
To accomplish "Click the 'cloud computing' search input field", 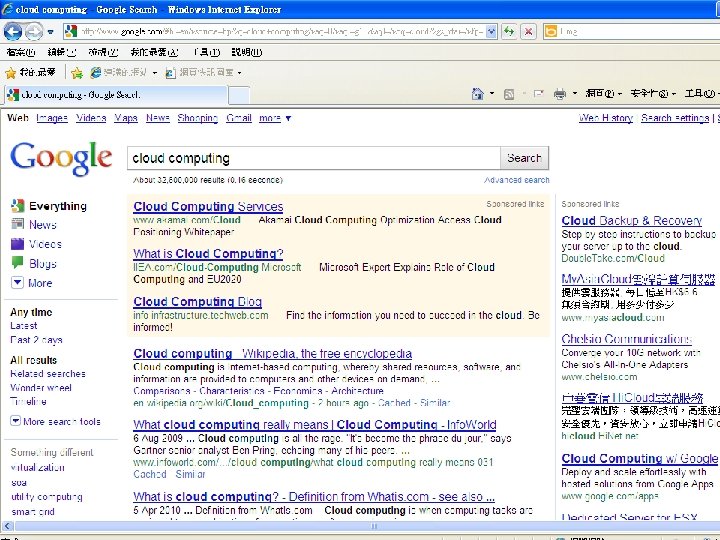I will pos(314,158).
